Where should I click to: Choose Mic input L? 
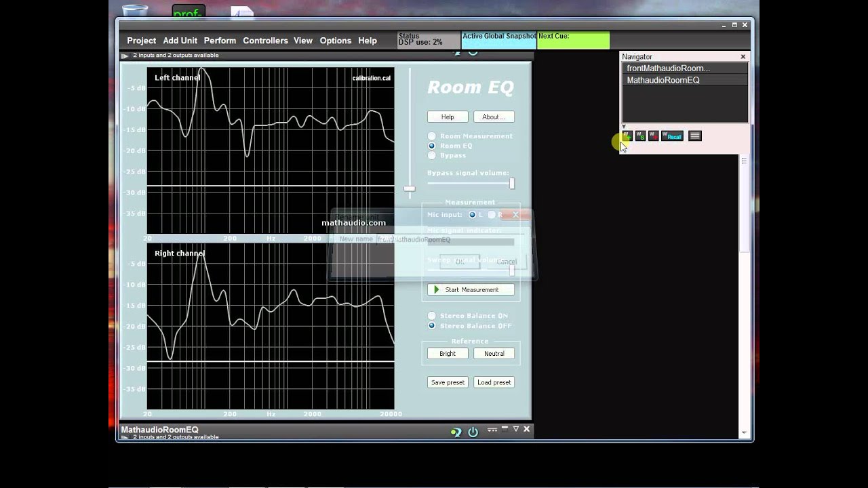tap(473, 215)
